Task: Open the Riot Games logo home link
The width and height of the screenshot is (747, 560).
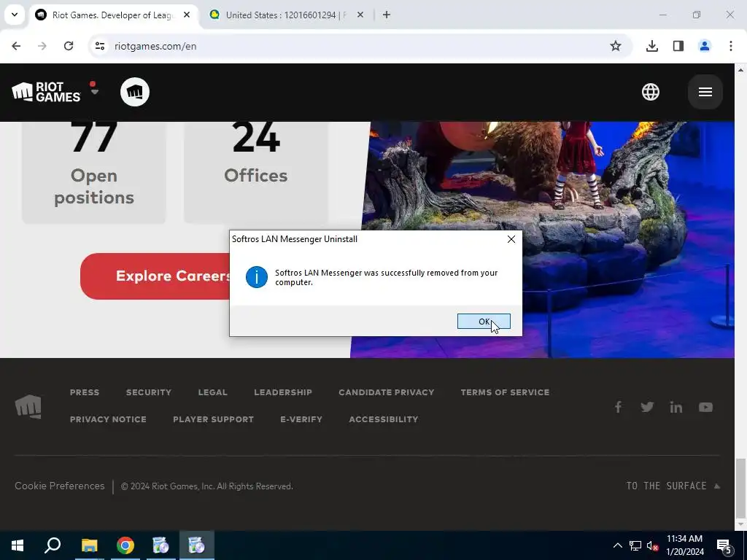Action: (46, 92)
